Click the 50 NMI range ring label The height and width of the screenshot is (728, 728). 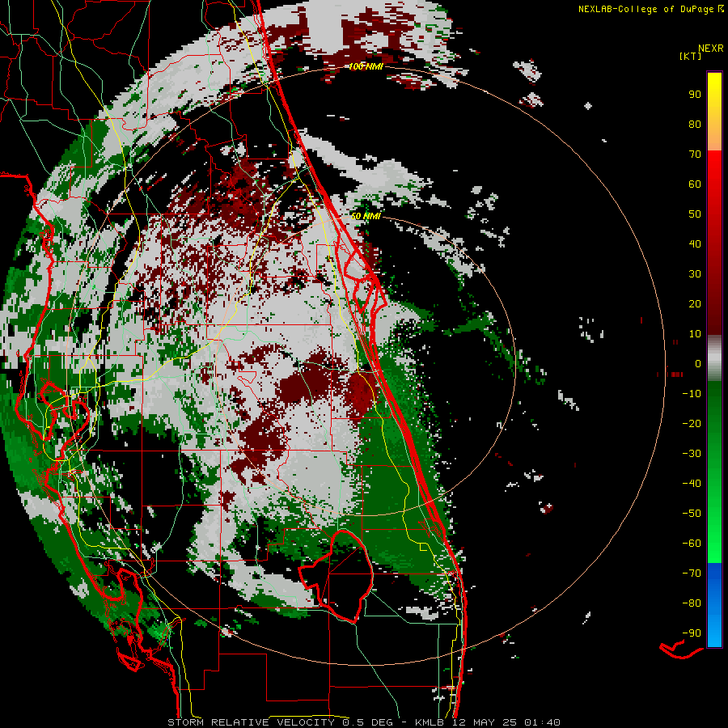click(x=366, y=216)
